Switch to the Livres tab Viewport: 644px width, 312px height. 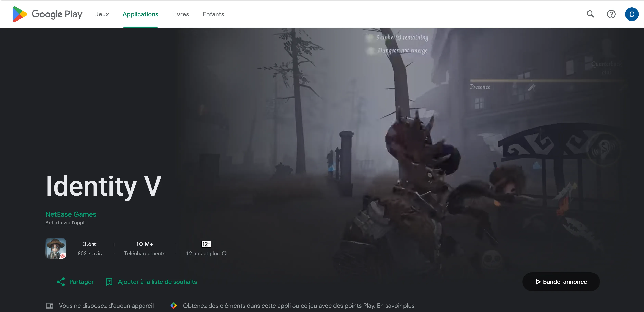(180, 14)
